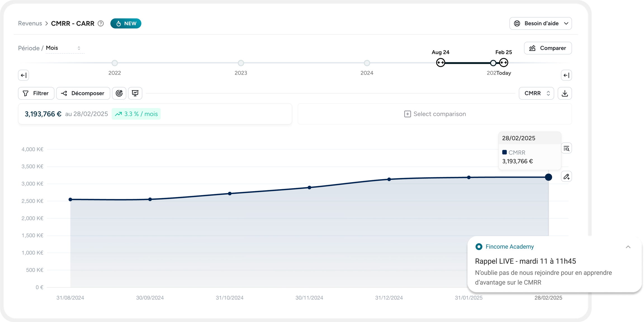Click the Revenus breadcrumb link
Viewport: 644px width, 322px height.
coord(30,23)
